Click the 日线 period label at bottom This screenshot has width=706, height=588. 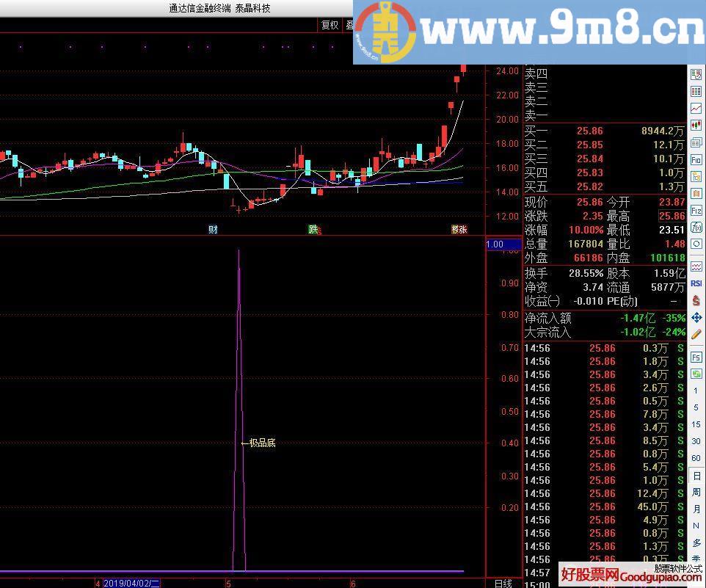click(x=503, y=583)
